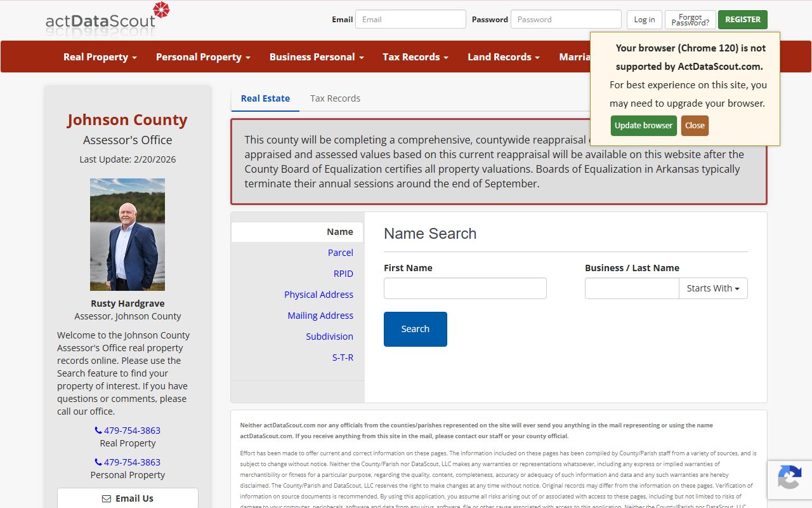Image resolution: width=812 pixels, height=508 pixels.
Task: Click the Johnson County heading
Action: (x=128, y=119)
